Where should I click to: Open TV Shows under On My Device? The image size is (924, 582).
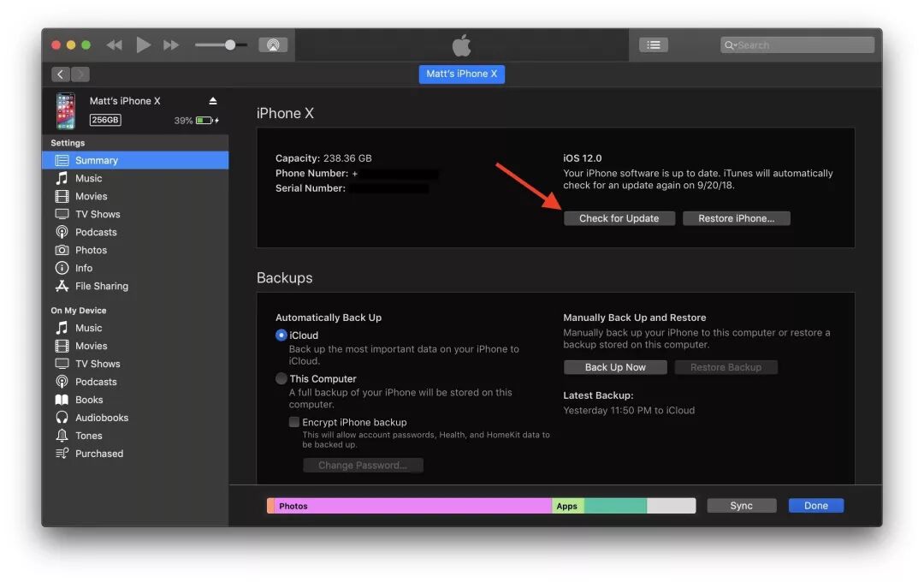tap(135, 364)
